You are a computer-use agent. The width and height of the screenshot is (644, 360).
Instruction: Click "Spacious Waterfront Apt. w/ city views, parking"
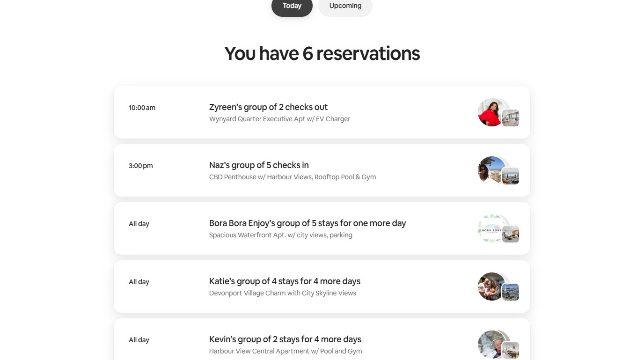pyautogui.click(x=281, y=235)
